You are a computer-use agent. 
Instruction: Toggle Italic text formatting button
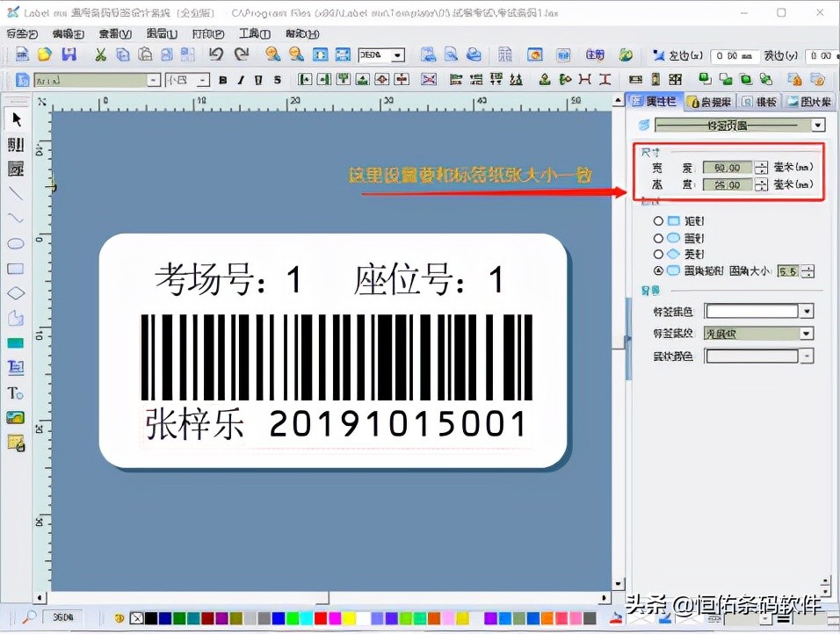point(242,80)
